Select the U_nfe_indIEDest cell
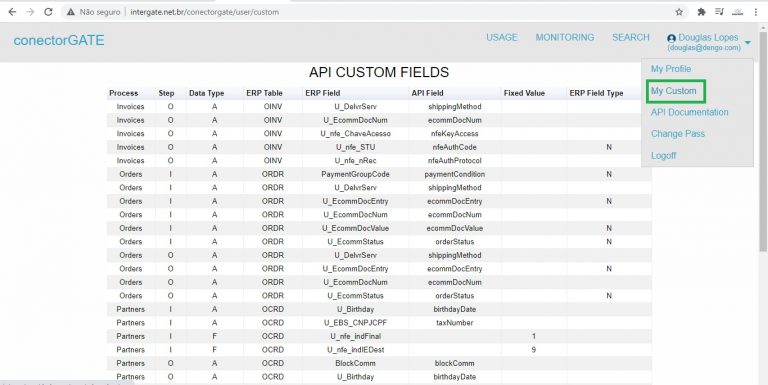The height and width of the screenshot is (385, 768). [x=356, y=350]
